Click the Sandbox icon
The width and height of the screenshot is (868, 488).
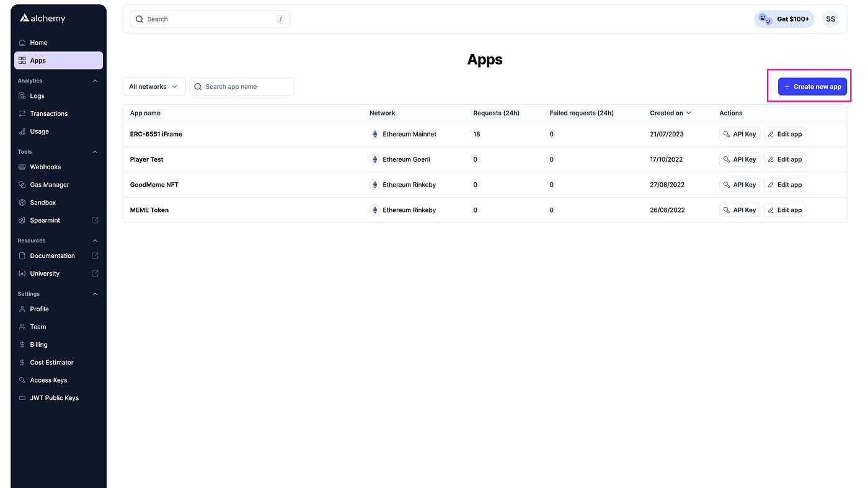tap(22, 203)
